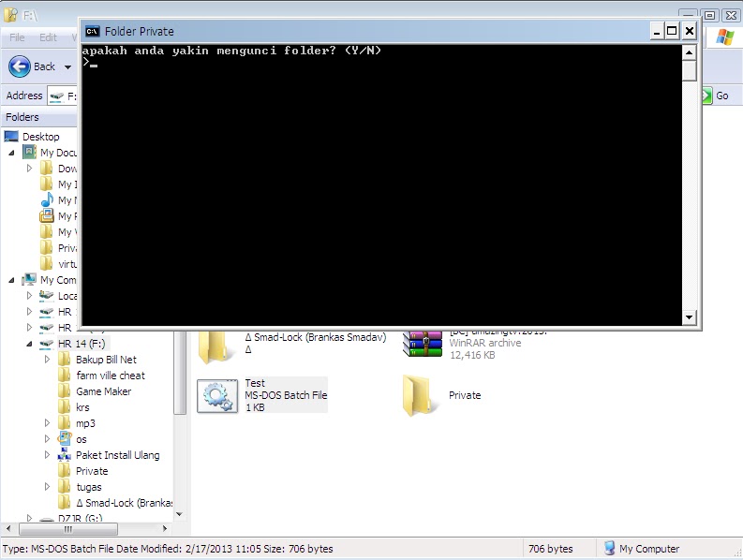
Task: Expand the Paket Install Ulang node
Action: point(47,455)
